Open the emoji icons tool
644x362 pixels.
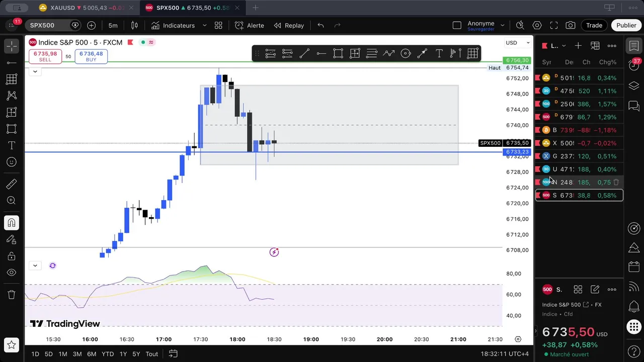[12, 162]
